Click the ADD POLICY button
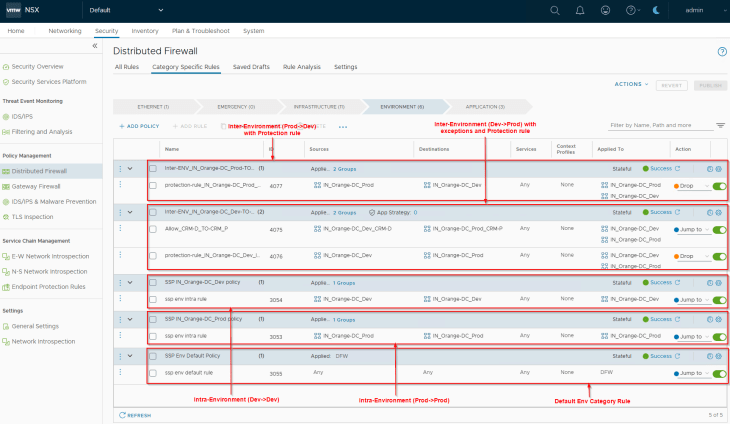Screen dimensions: 730x424 (x=139, y=126)
